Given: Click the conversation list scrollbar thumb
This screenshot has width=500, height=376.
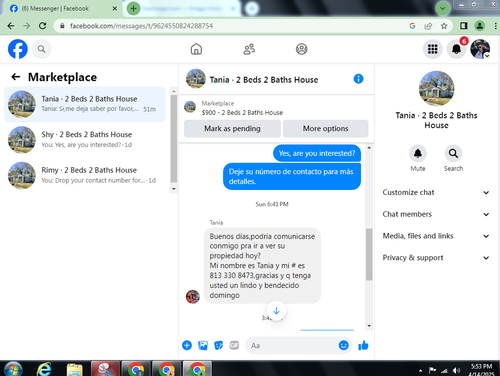Looking at the screenshot, I should click(x=174, y=139).
